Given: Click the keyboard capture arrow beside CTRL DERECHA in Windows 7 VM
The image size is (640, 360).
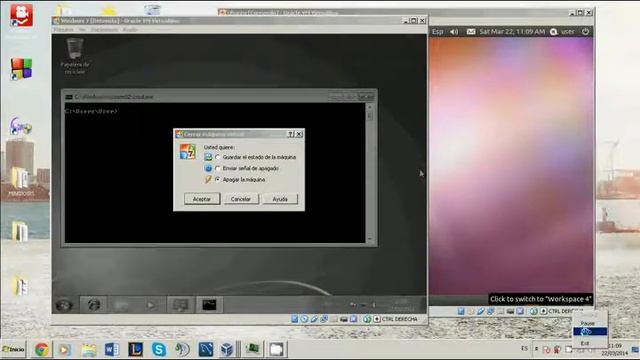Looking at the screenshot, I should click(377, 319).
